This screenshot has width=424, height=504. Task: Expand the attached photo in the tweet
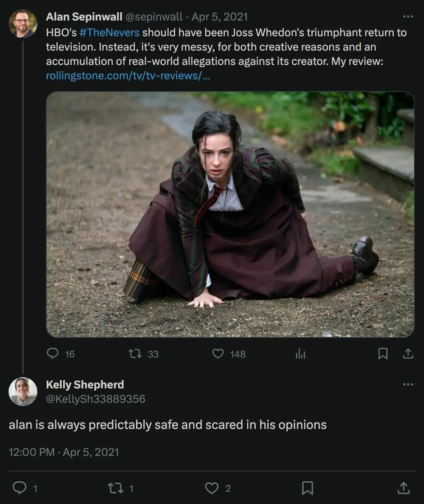(230, 214)
